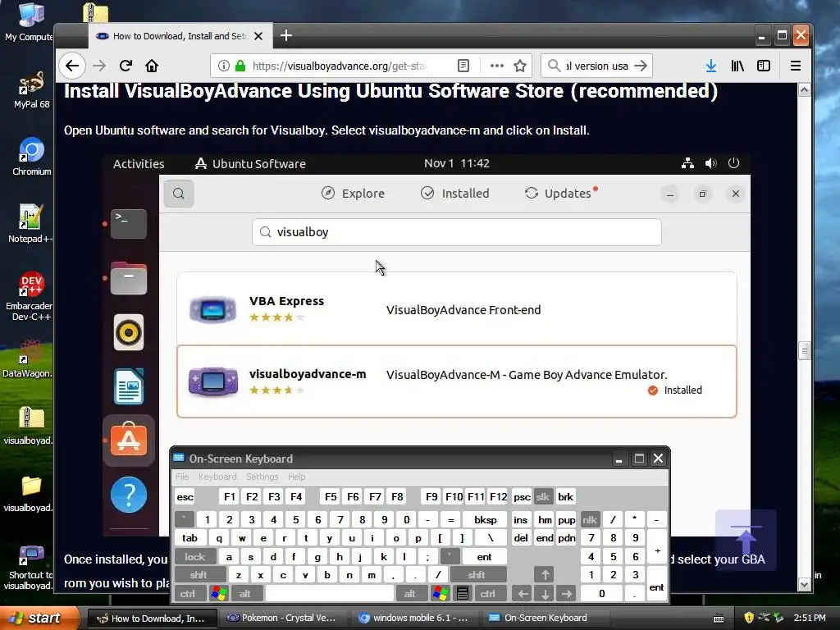Image resolution: width=840 pixels, height=630 pixels.
Task: Click the psc print screen key
Action: pos(522,496)
